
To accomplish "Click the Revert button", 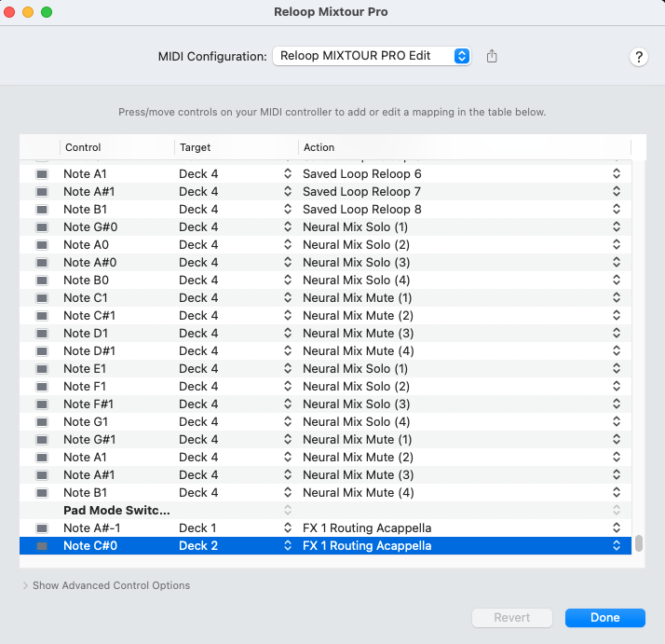I will 512,618.
